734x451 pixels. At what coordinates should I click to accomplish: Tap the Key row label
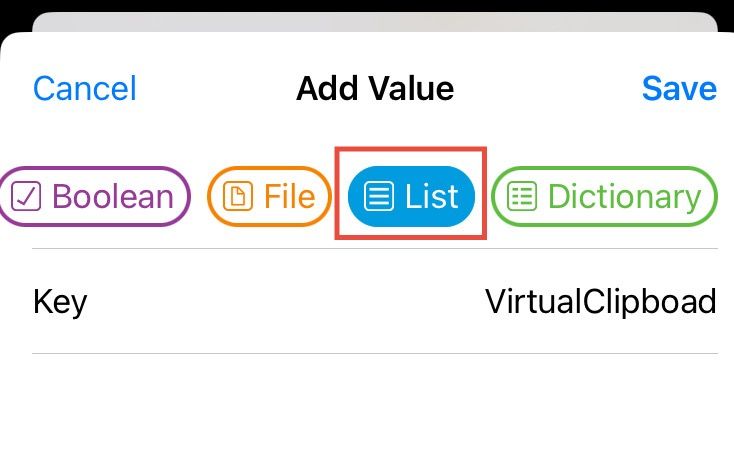(x=60, y=301)
